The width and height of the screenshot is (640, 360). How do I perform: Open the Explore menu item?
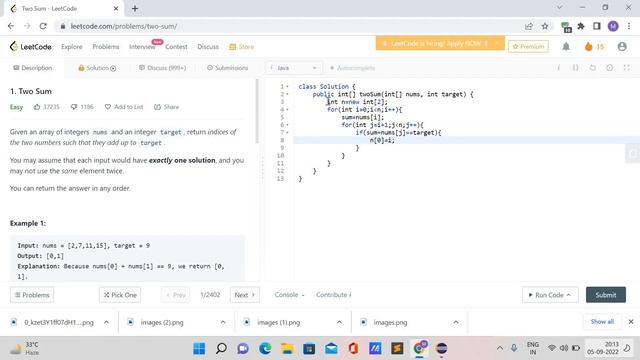72,47
